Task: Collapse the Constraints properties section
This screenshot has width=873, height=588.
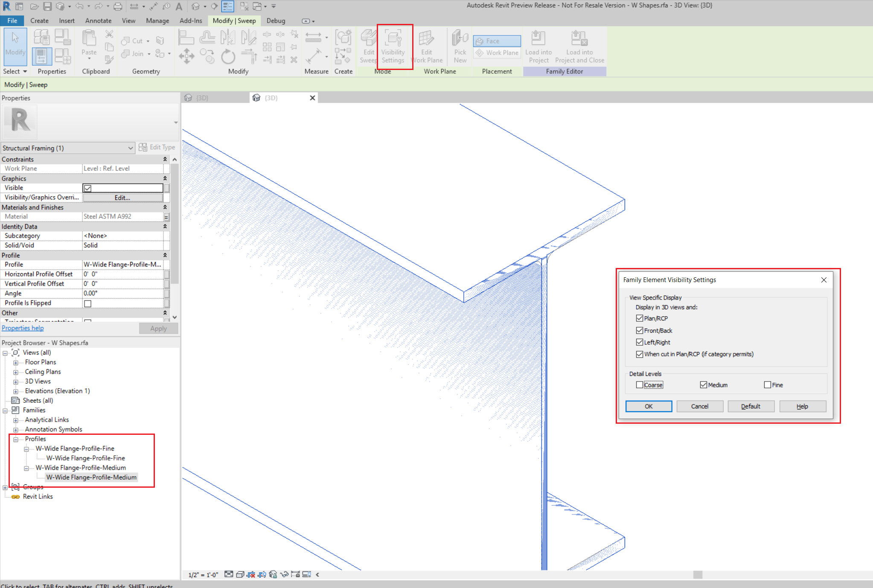Action: [x=165, y=159]
